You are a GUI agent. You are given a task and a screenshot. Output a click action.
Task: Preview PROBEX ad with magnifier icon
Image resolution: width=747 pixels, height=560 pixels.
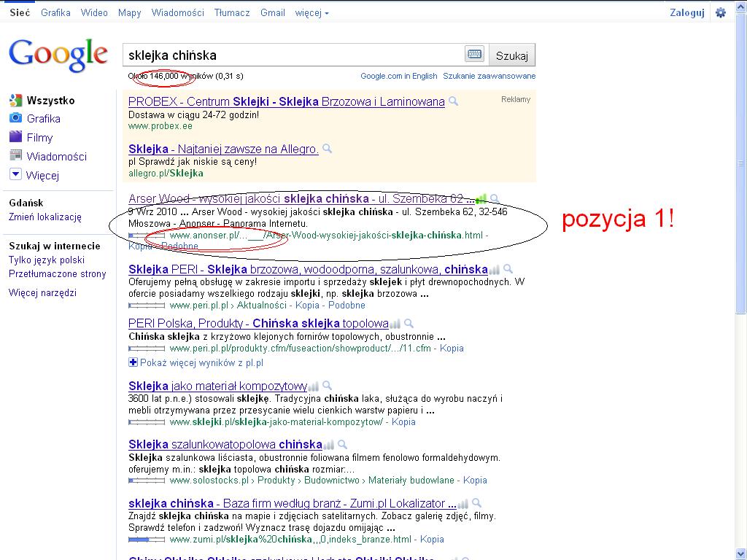pyautogui.click(x=454, y=101)
